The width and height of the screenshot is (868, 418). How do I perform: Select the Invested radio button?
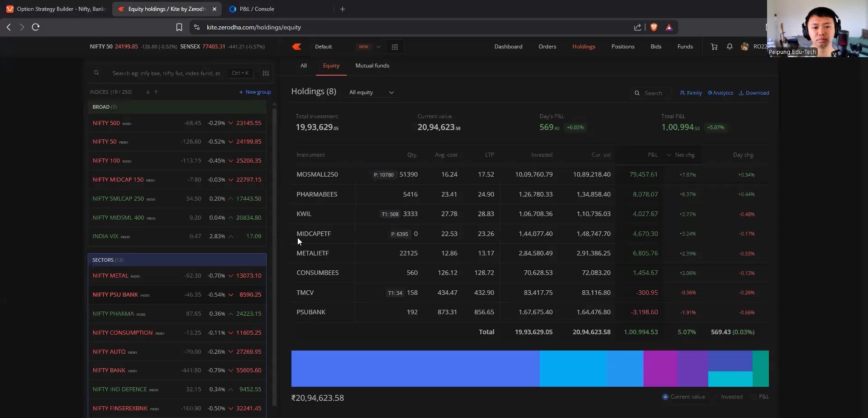[716, 397]
